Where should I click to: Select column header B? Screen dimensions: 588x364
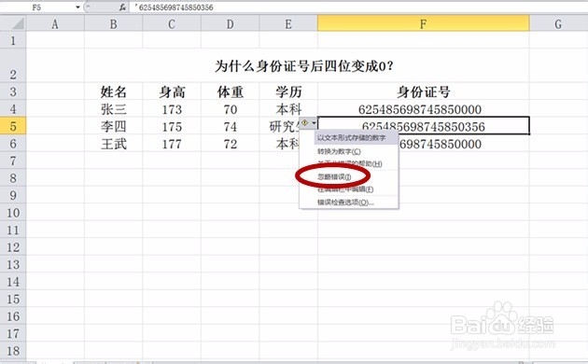[113, 24]
